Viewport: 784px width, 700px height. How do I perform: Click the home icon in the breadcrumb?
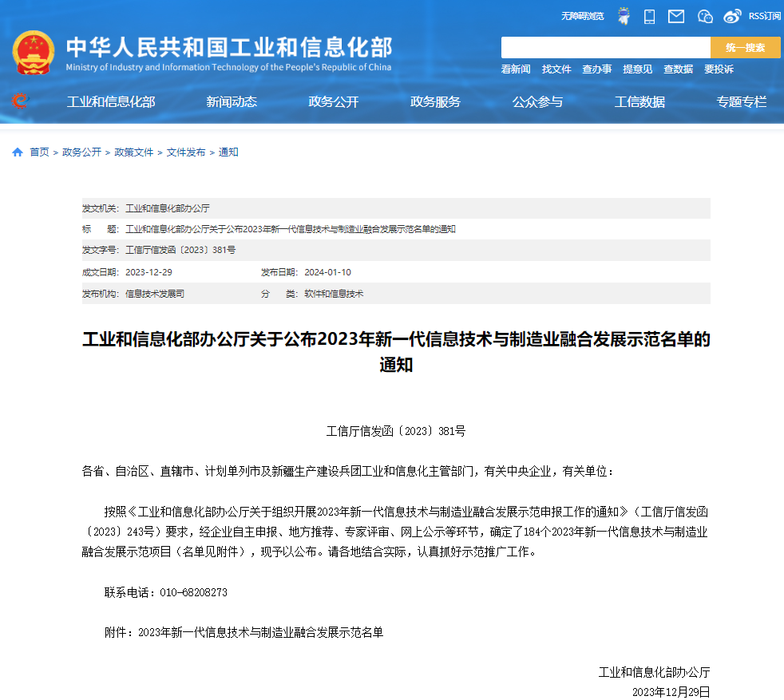coord(18,151)
